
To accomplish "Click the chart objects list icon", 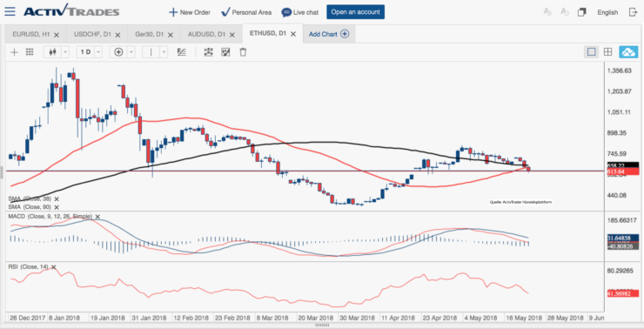I will coord(209,52).
